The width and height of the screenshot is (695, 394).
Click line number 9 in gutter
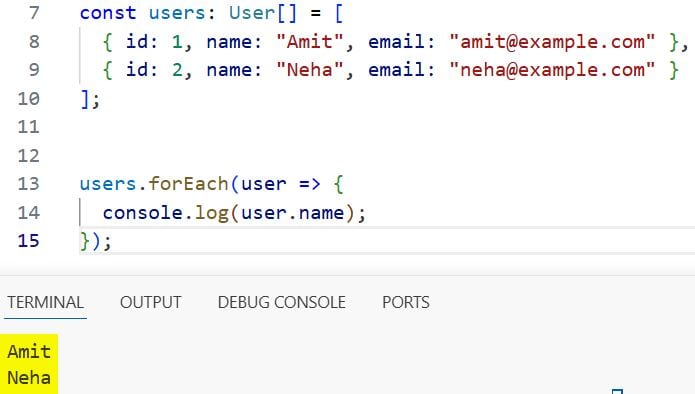pos(34,70)
